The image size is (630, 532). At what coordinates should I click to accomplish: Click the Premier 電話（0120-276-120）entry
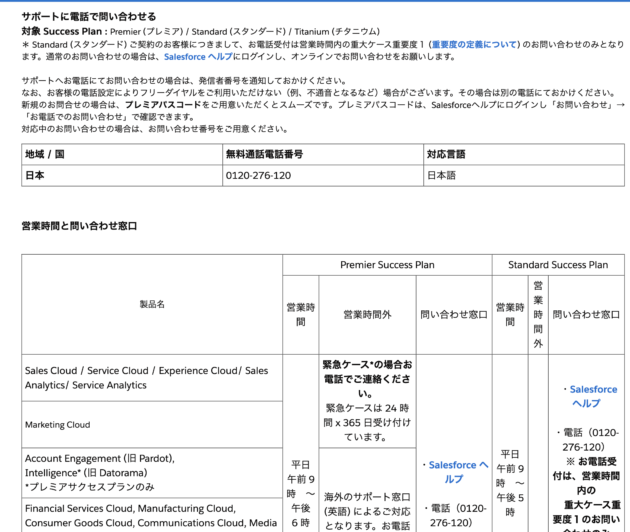point(454,516)
